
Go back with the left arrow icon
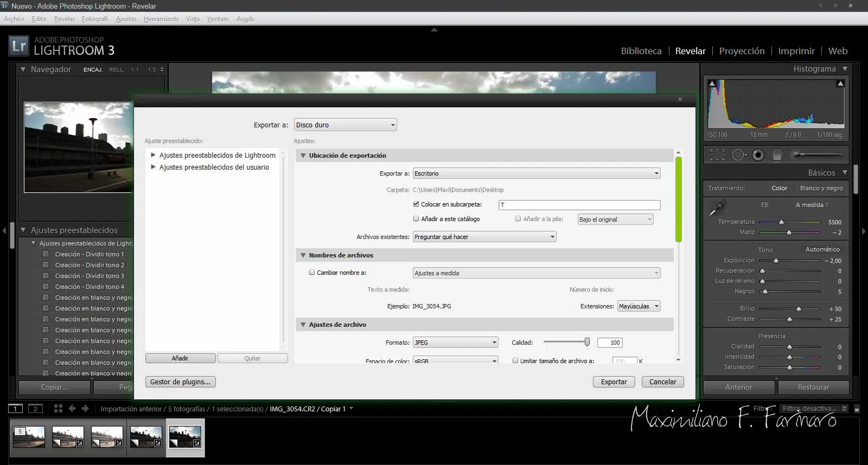point(72,409)
